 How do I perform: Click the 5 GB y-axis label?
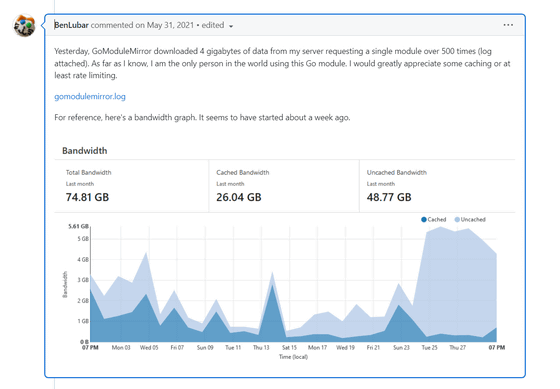(x=83, y=239)
